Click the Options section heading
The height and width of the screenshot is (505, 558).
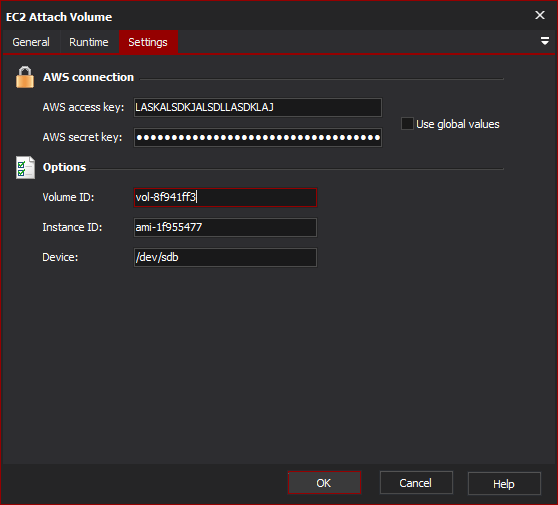tap(64, 167)
